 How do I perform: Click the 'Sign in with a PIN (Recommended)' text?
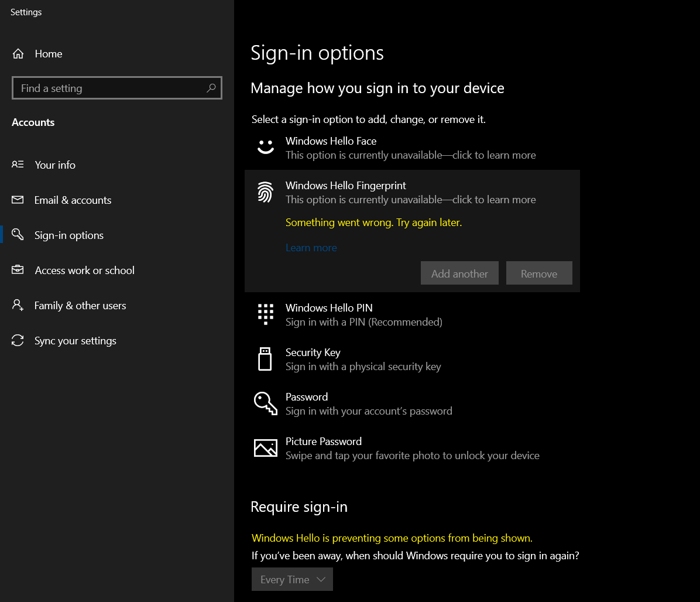(364, 322)
